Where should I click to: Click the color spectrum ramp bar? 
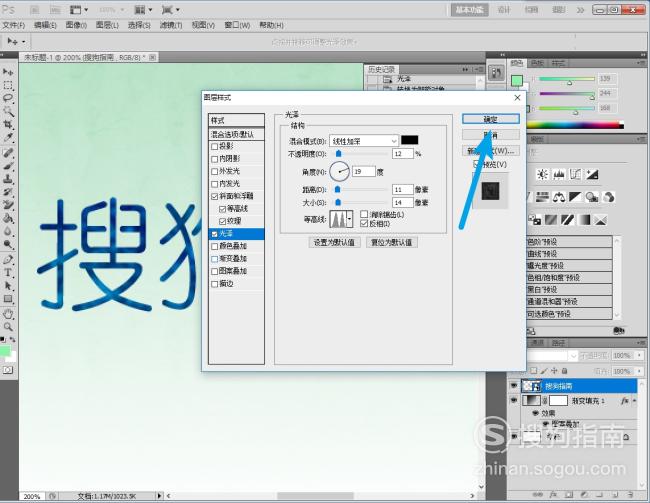pos(575,124)
